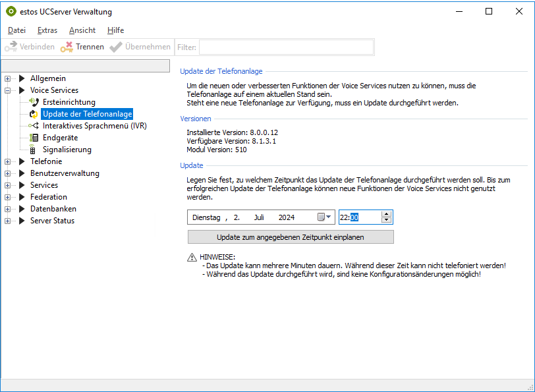Expand the Benutzerverwaltung tree node
535x392 pixels.
(7, 173)
